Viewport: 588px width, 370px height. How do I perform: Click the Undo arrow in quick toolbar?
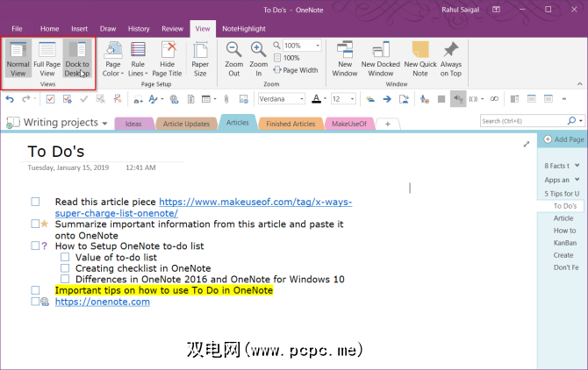pyautogui.click(x=10, y=99)
